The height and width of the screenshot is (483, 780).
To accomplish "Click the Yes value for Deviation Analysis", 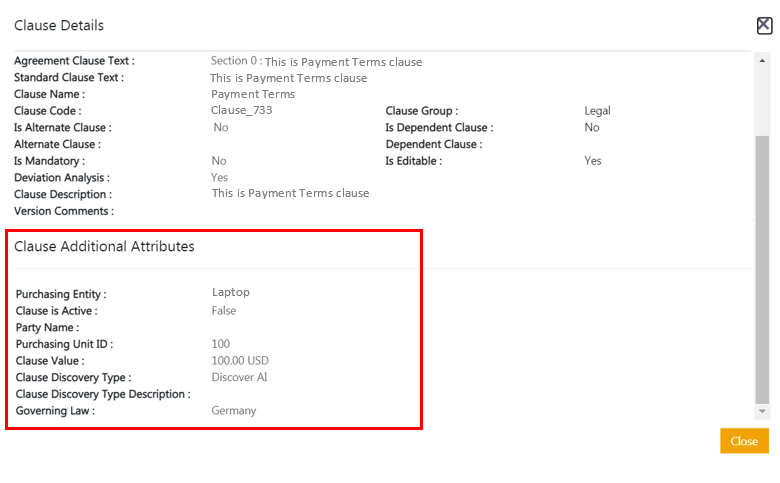I will point(220,177).
